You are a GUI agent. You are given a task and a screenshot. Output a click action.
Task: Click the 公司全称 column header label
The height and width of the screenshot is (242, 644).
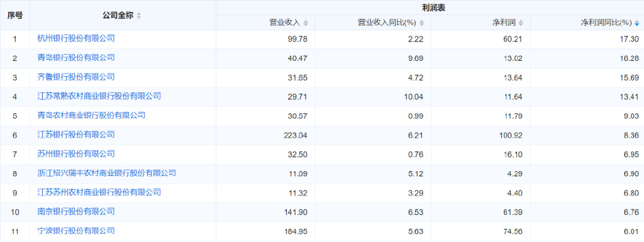[118, 16]
